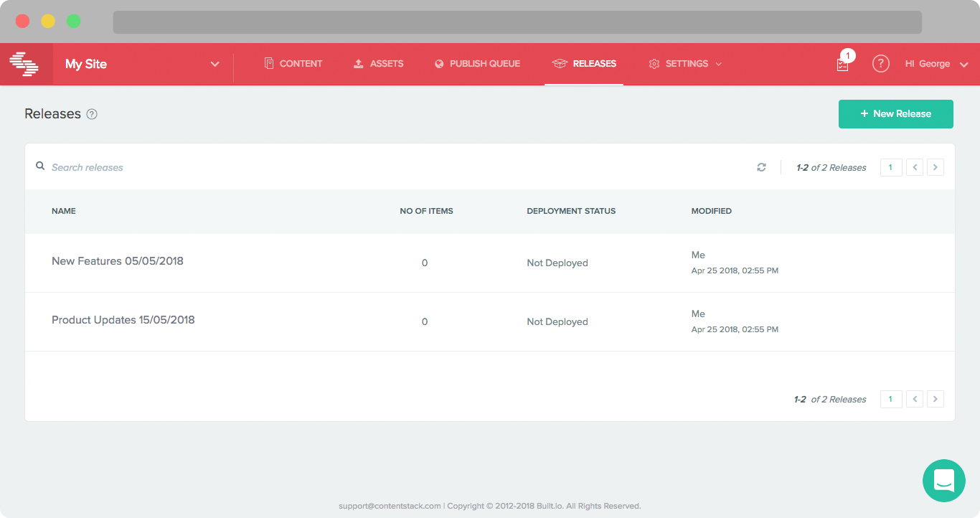Sort by the NAME column header
Viewport: 980px width, 518px height.
click(x=64, y=211)
